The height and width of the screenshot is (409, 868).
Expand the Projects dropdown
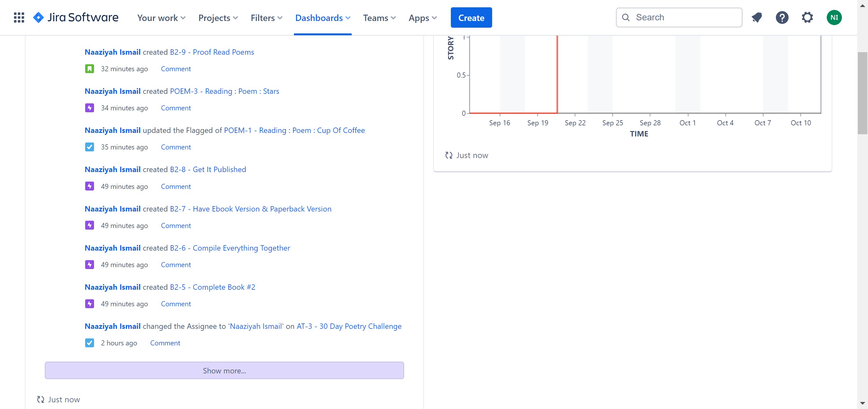coord(218,18)
